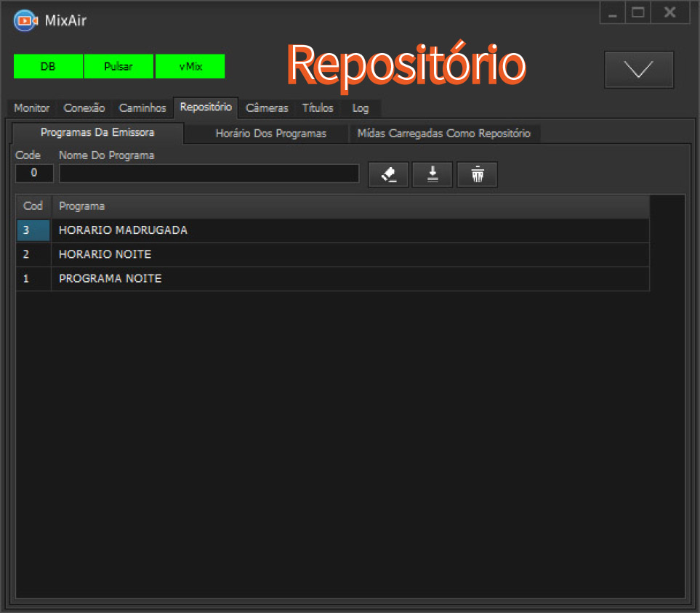
Task: Expand the top-right chevron dropdown button
Action: [x=639, y=70]
